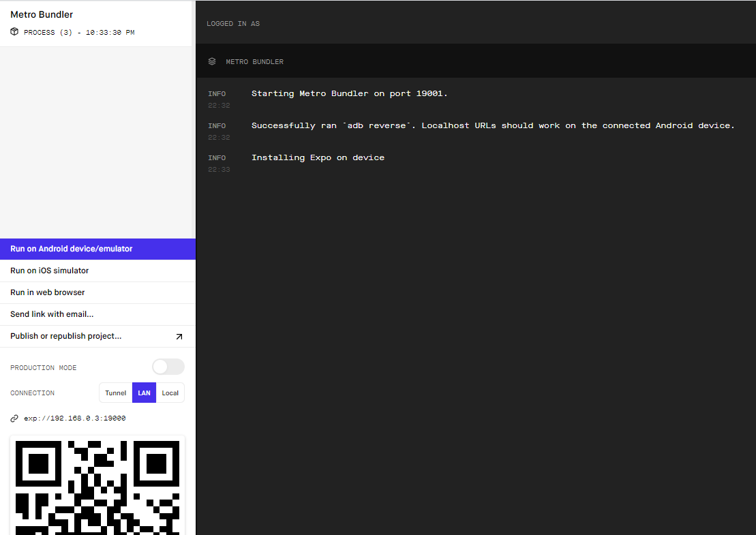Click the QR code image
This screenshot has width=756, height=535.
[x=97, y=486]
